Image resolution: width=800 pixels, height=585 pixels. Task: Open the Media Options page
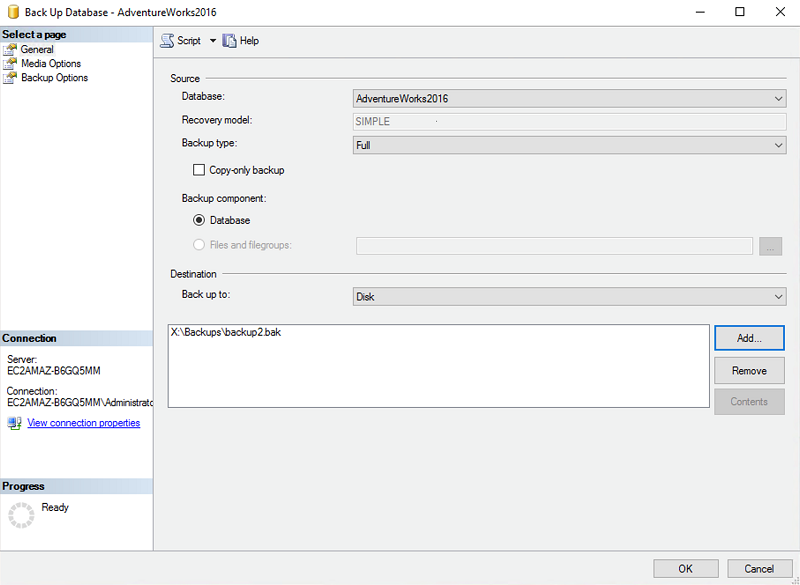[51, 64]
